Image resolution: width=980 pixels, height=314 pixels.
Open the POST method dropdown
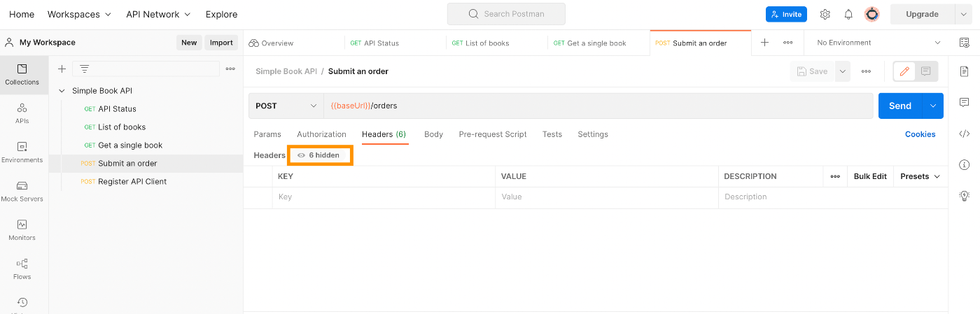pyautogui.click(x=286, y=106)
